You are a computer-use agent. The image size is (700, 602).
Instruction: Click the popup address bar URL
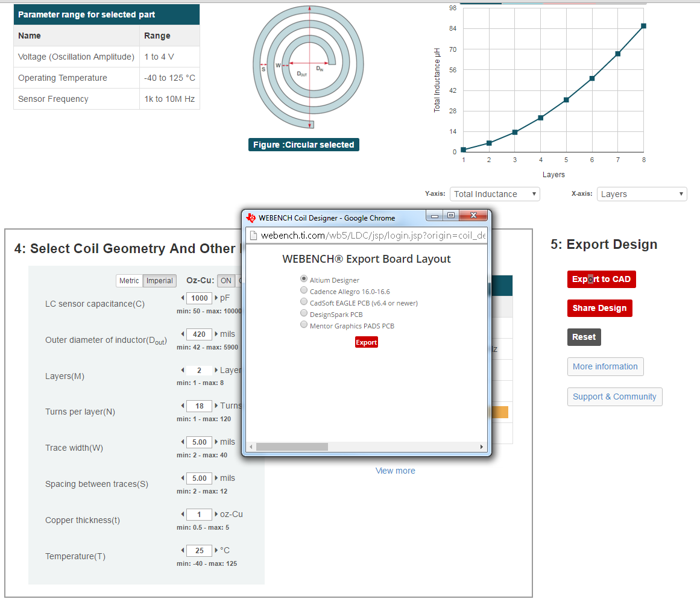tap(373, 236)
